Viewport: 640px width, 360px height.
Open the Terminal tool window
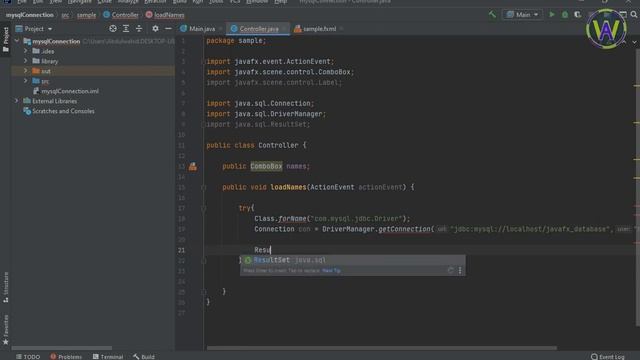[x=108, y=357]
